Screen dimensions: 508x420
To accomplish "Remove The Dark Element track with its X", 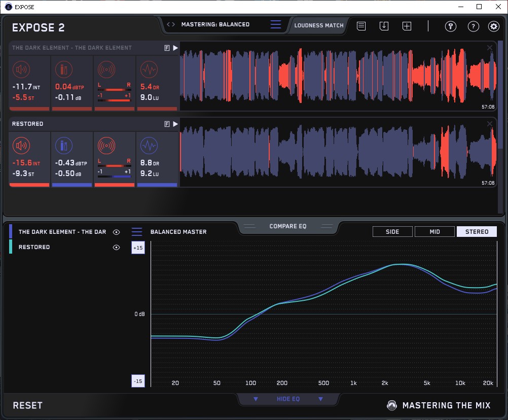I will [490, 48].
